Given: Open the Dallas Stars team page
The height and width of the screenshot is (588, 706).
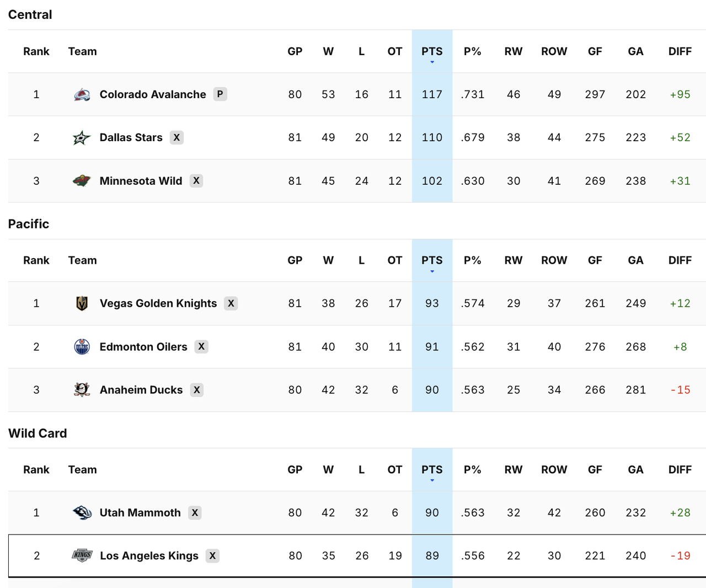Looking at the screenshot, I should coord(131,137).
